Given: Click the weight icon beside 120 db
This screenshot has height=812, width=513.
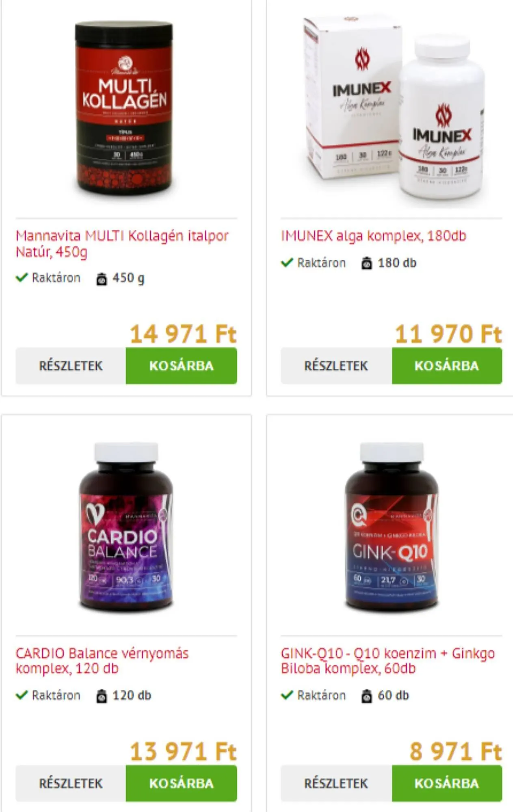Looking at the screenshot, I should click(101, 696).
